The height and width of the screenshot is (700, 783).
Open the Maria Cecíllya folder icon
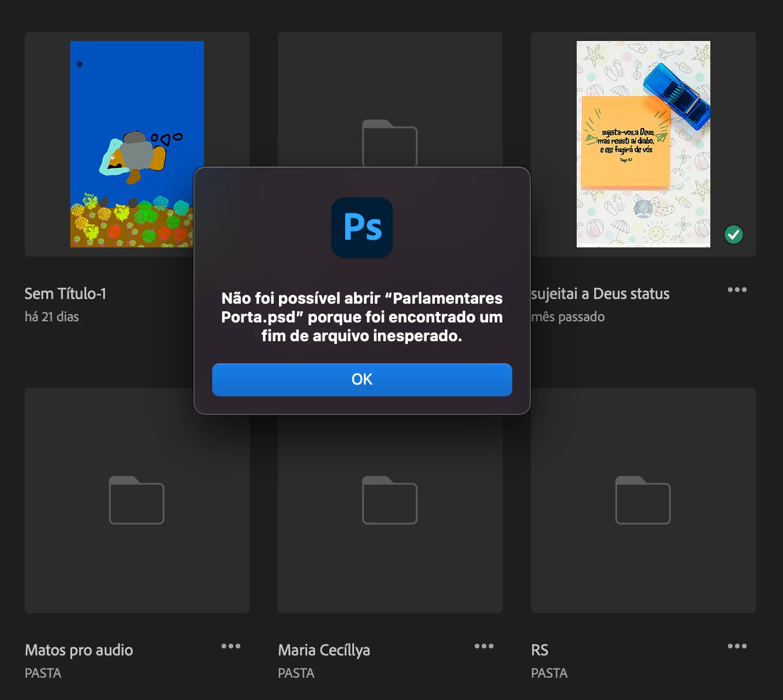pos(390,500)
